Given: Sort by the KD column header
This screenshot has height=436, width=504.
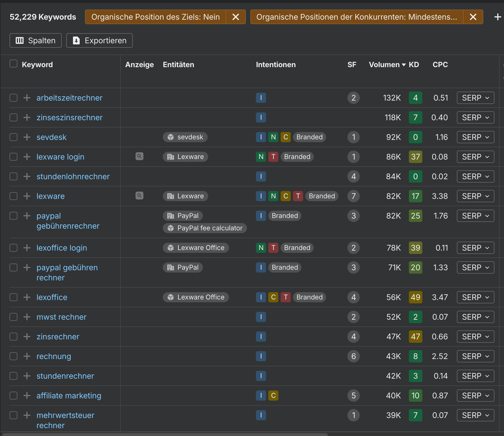Looking at the screenshot, I should point(414,65).
